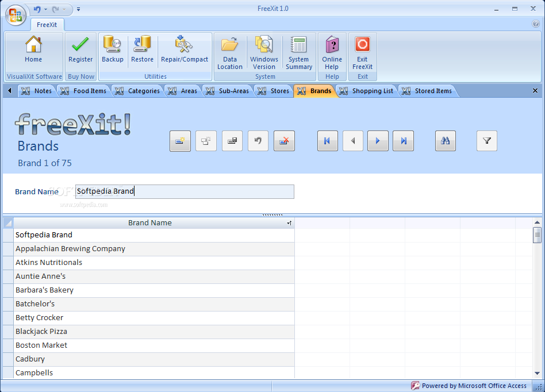Select the Auntie Anne's row

click(x=154, y=276)
